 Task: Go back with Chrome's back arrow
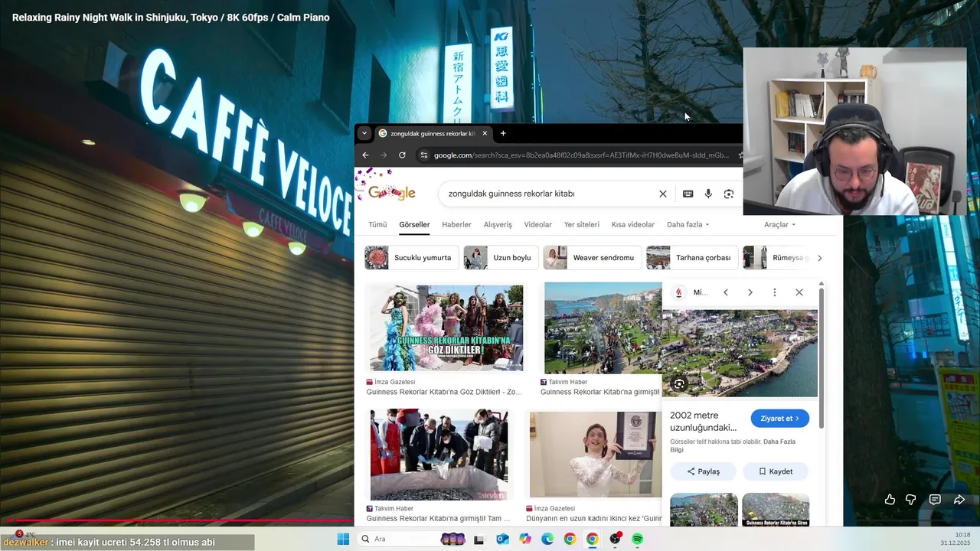click(x=365, y=155)
